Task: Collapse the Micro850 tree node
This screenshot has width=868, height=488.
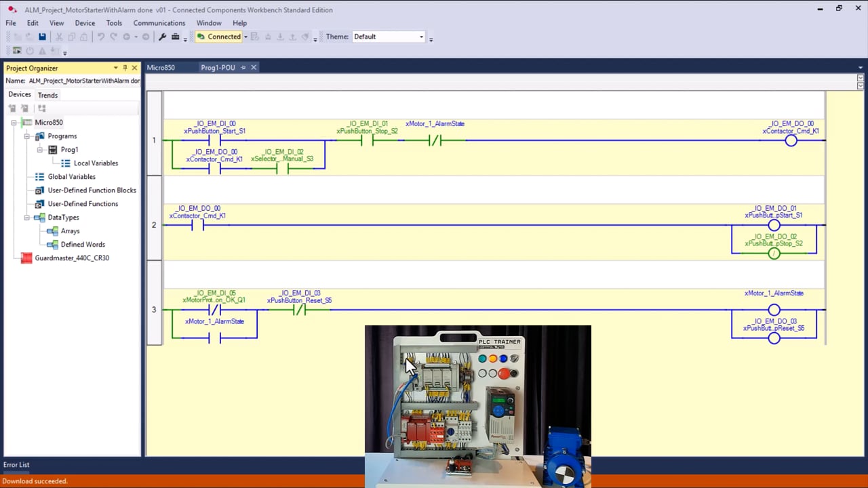Action: [14, 123]
